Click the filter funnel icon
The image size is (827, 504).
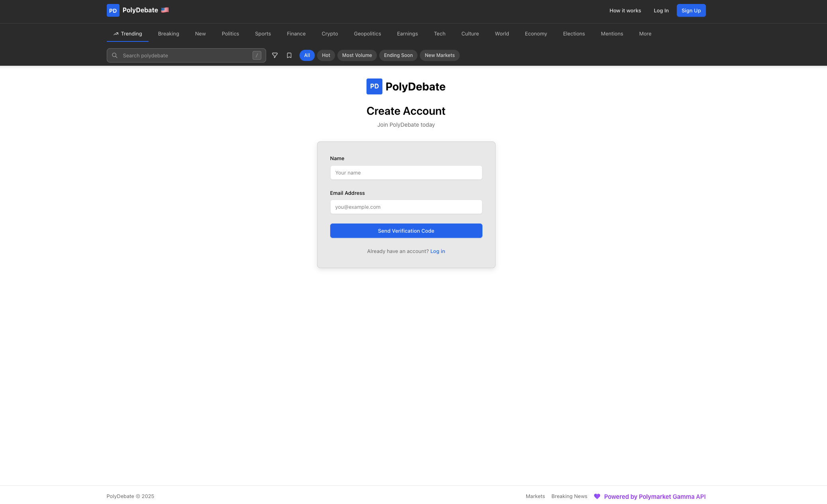coord(275,55)
